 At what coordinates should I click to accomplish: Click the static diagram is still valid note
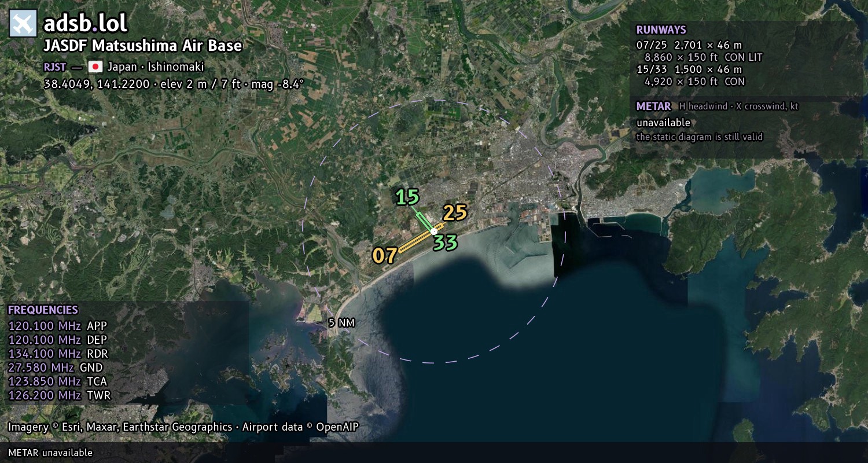click(x=700, y=137)
